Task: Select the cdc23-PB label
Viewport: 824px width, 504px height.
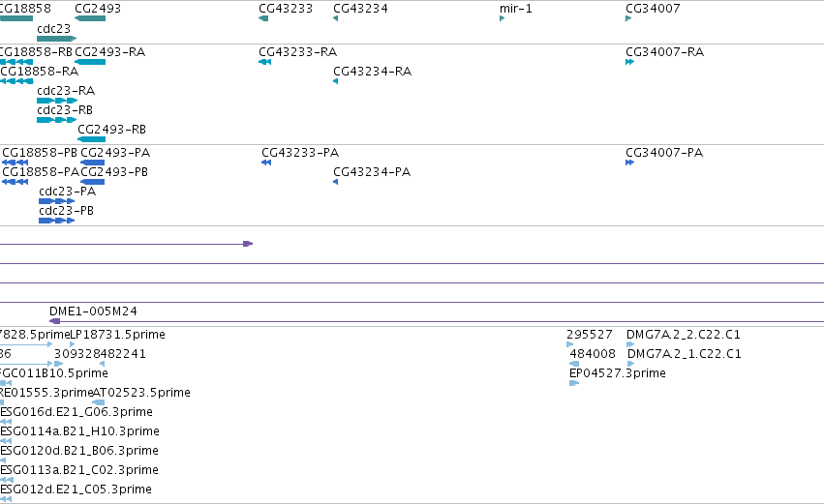Action: [x=66, y=211]
